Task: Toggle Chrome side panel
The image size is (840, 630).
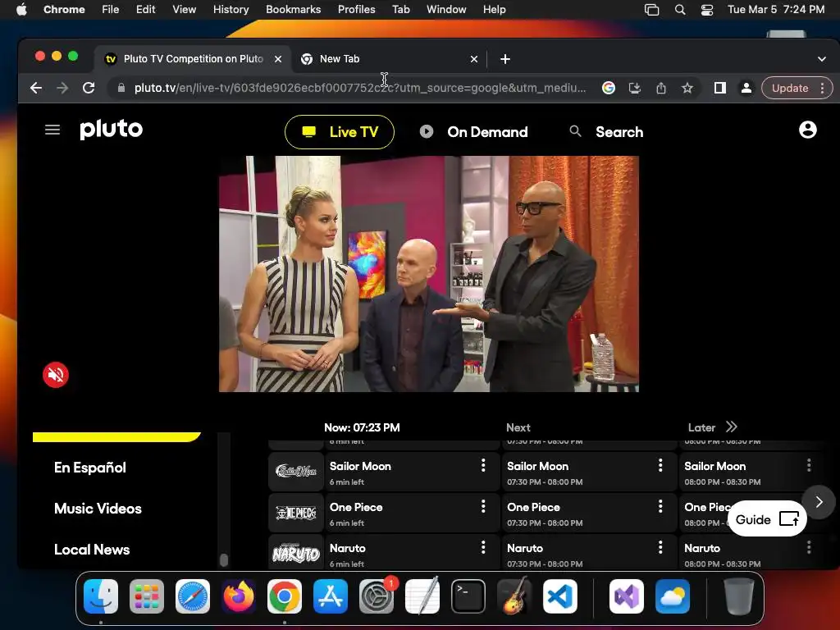Action: (720, 88)
